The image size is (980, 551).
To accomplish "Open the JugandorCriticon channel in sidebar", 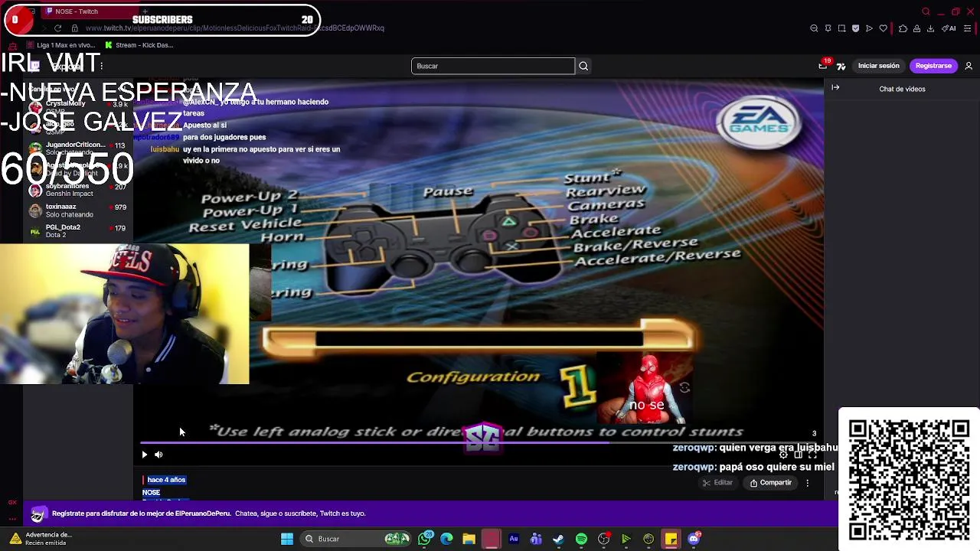I will [x=77, y=148].
